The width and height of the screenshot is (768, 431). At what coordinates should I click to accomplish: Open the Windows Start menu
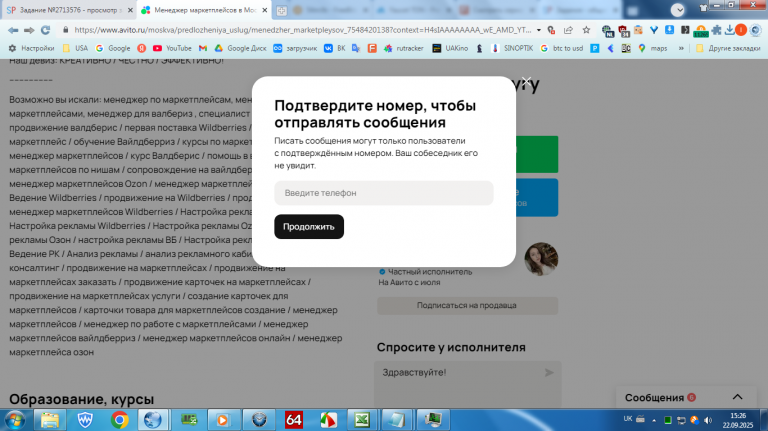coord(14,420)
